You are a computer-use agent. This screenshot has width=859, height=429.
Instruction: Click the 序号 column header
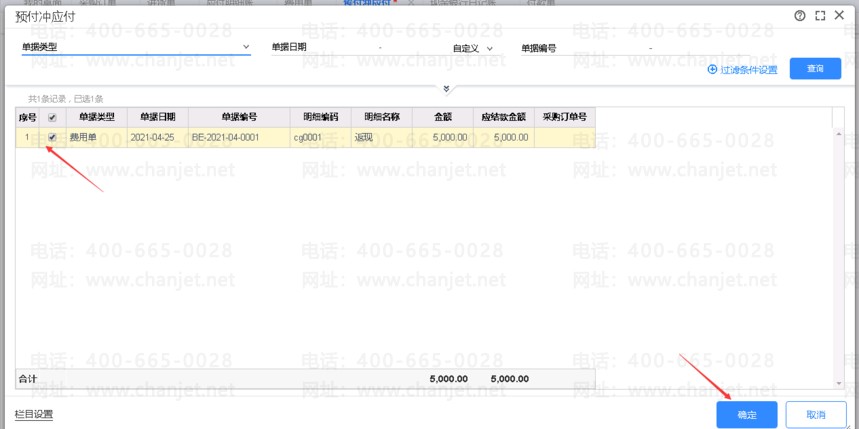[27, 117]
